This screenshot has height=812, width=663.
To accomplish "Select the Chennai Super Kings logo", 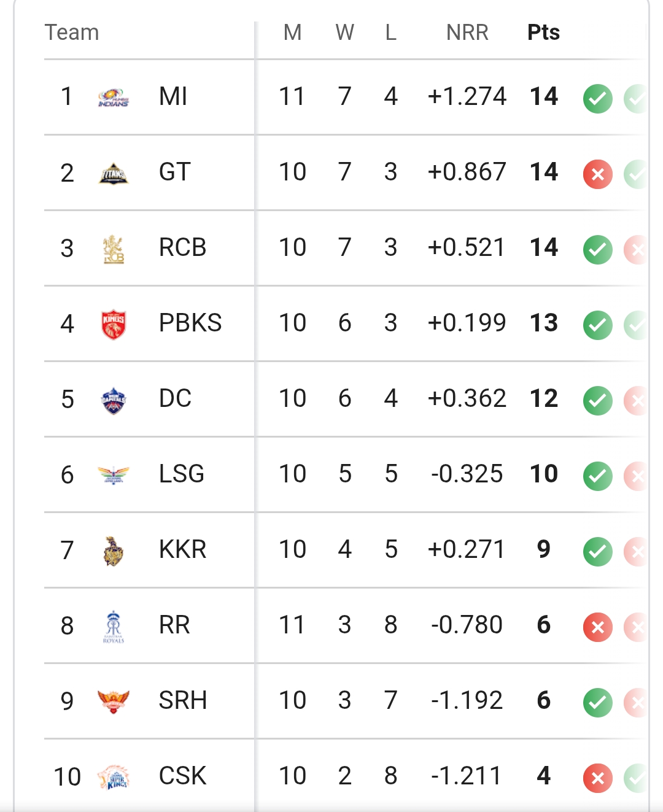I will tap(114, 777).
